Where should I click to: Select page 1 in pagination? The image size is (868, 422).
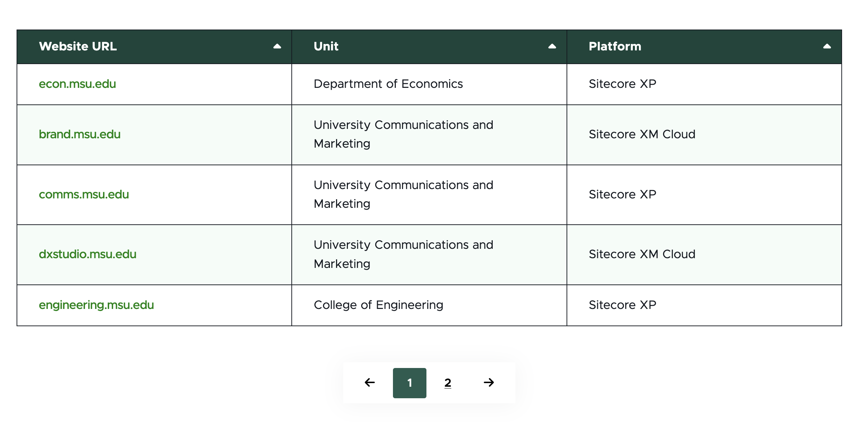[x=410, y=383]
